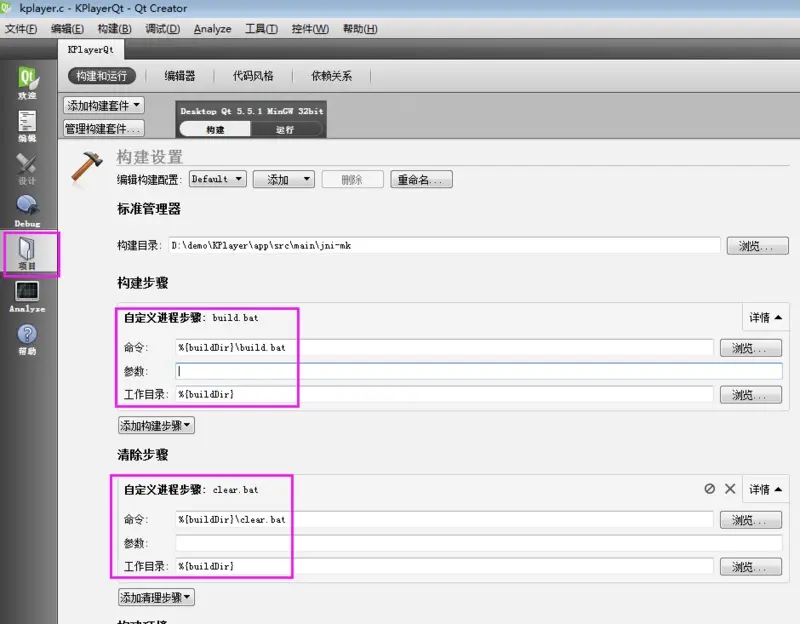The width and height of the screenshot is (800, 624).
Task: Open the Default build configuration dropdown
Action: pos(217,179)
